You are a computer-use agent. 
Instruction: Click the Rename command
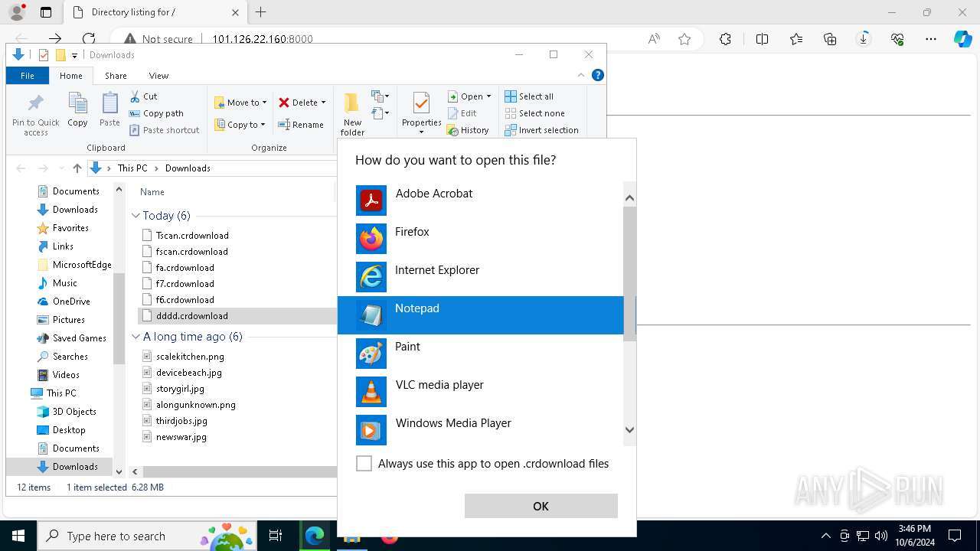pyautogui.click(x=301, y=125)
